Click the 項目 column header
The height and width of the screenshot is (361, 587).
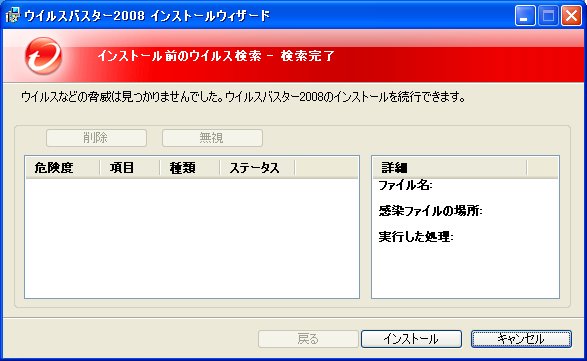[130, 168]
